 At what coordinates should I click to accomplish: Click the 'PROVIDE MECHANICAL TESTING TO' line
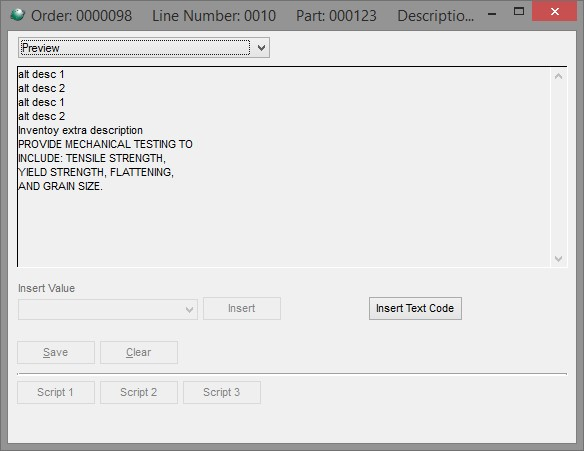pyautogui.click(x=105, y=144)
